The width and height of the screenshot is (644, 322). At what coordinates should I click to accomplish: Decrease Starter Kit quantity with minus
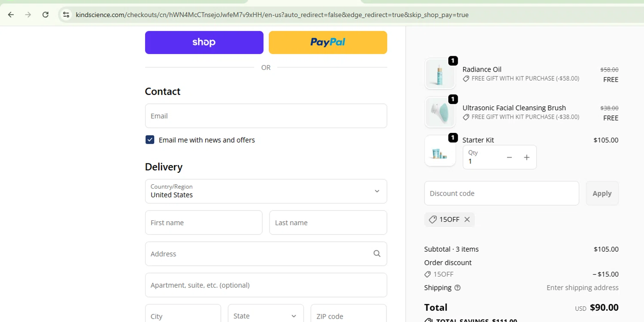[509, 157]
